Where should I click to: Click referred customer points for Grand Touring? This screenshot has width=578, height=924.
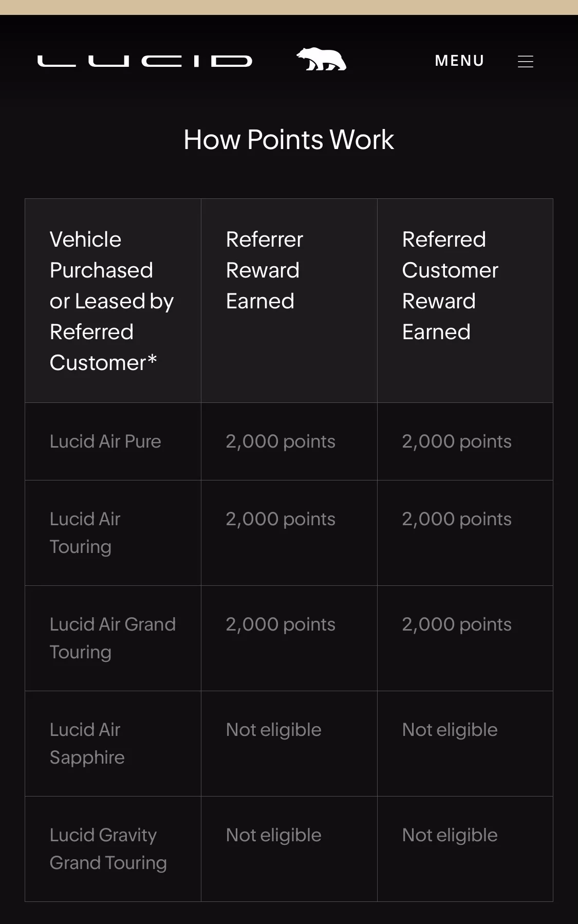pos(457,624)
